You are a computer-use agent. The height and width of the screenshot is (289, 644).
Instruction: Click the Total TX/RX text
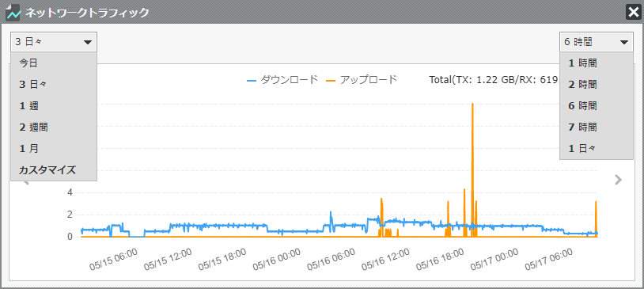494,80
